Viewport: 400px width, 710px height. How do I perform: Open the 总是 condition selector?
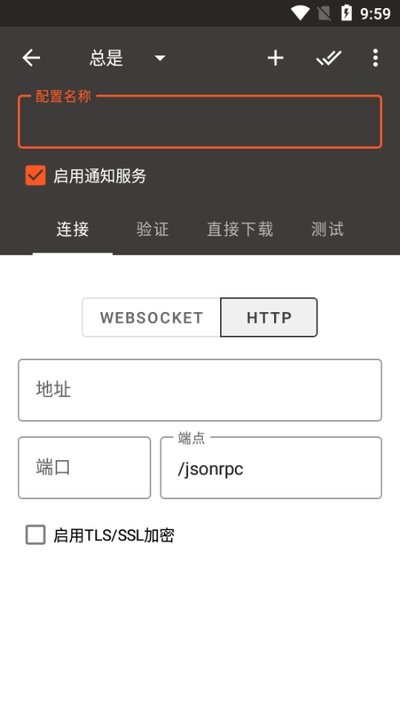[x=127, y=58]
